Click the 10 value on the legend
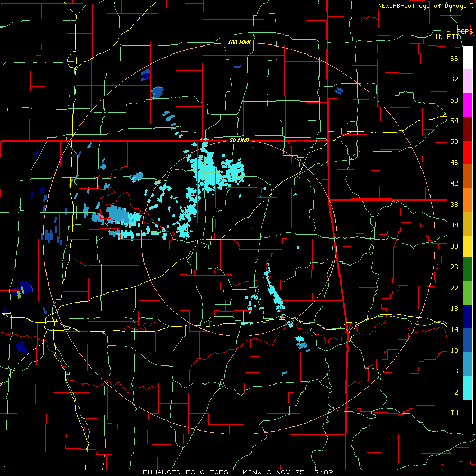 coord(454,351)
